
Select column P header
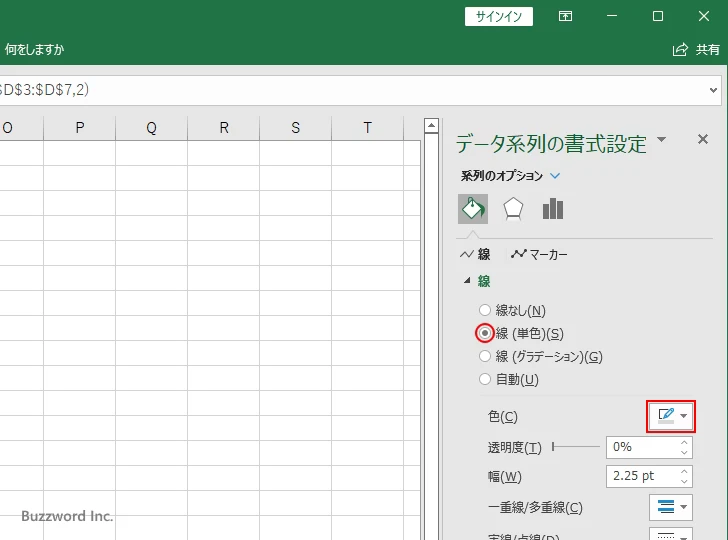(79, 128)
